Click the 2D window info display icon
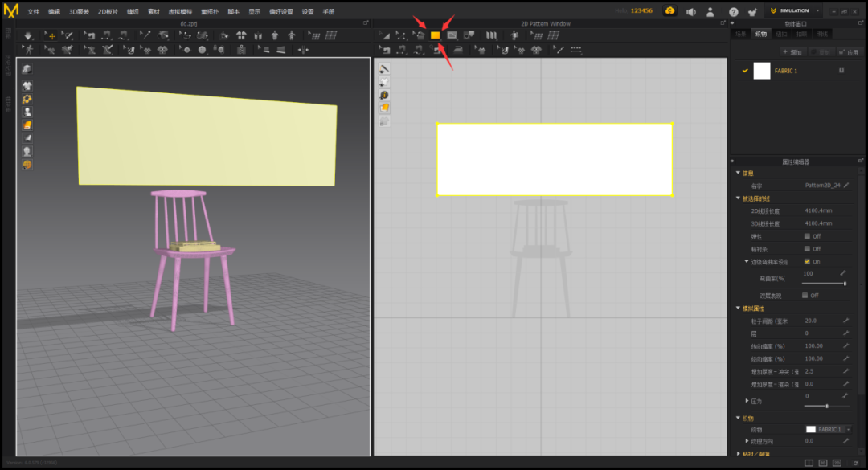868x470 pixels. (384, 95)
